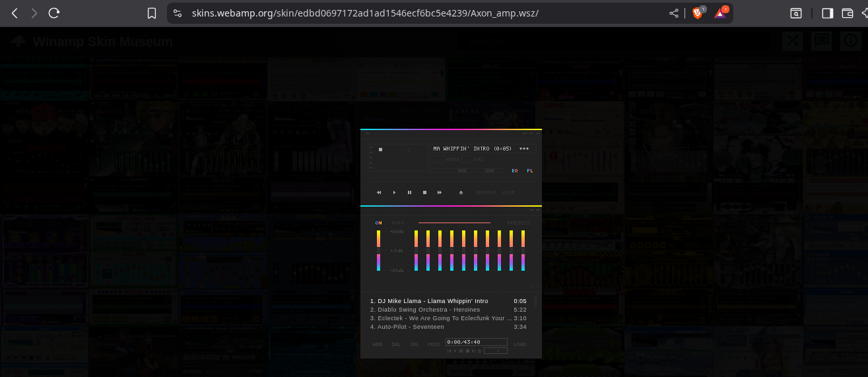Open site information icon in address bar
Viewport: 868px width, 377px height.
coord(178,13)
